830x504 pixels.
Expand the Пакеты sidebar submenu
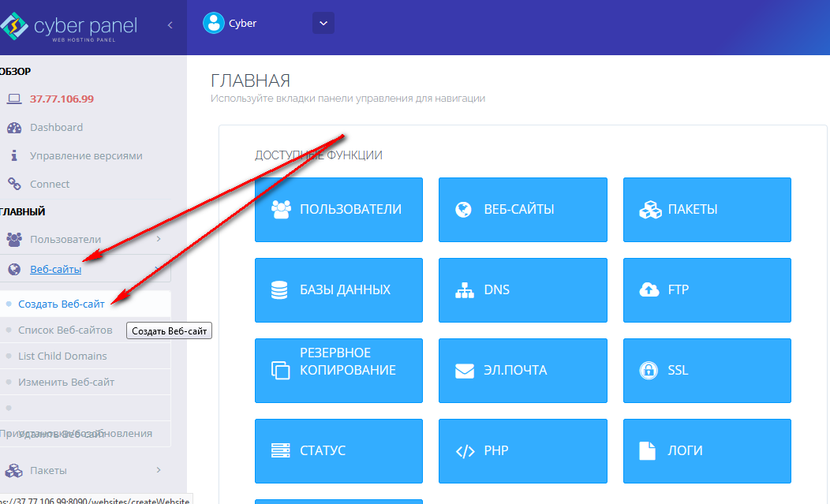click(x=158, y=470)
